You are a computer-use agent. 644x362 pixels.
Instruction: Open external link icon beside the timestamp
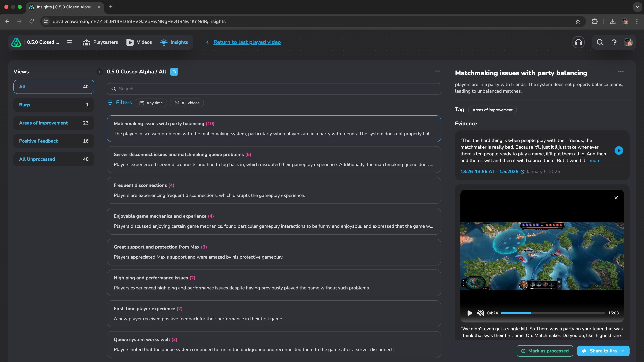(x=522, y=171)
